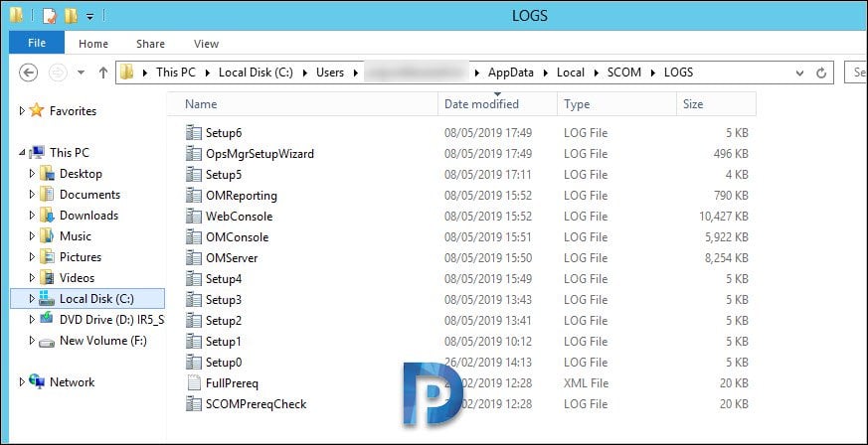Screen dimensions: 868x445
Task: Click the 8,254 KB size value
Action: pos(726,258)
